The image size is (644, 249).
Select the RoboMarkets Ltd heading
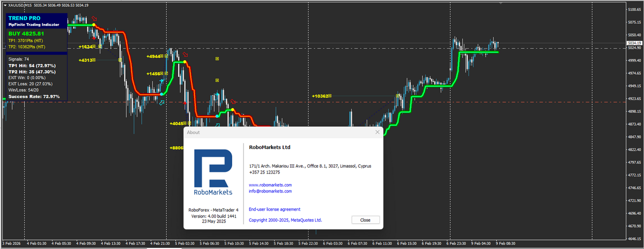tap(270, 147)
